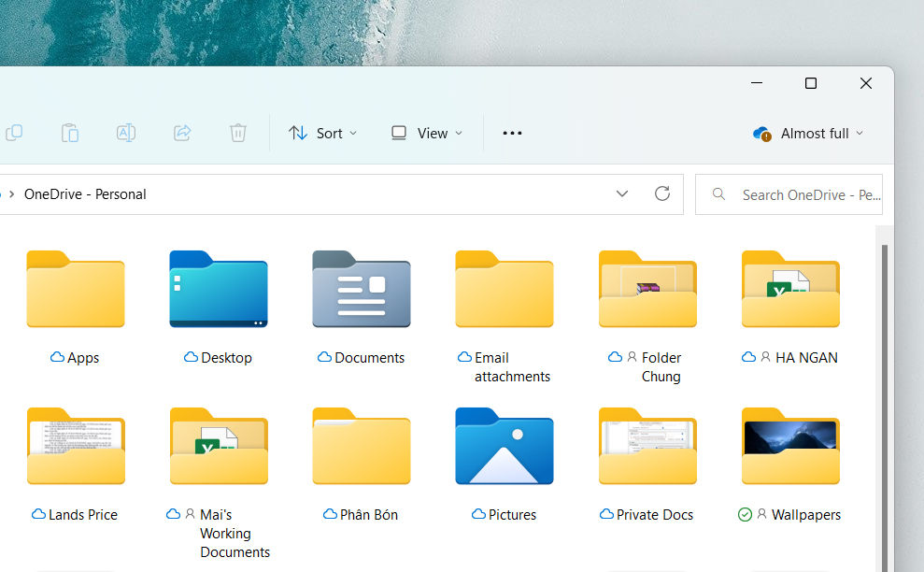Open the Phân Bón folder
The width and height of the screenshot is (924, 572).
click(361, 447)
